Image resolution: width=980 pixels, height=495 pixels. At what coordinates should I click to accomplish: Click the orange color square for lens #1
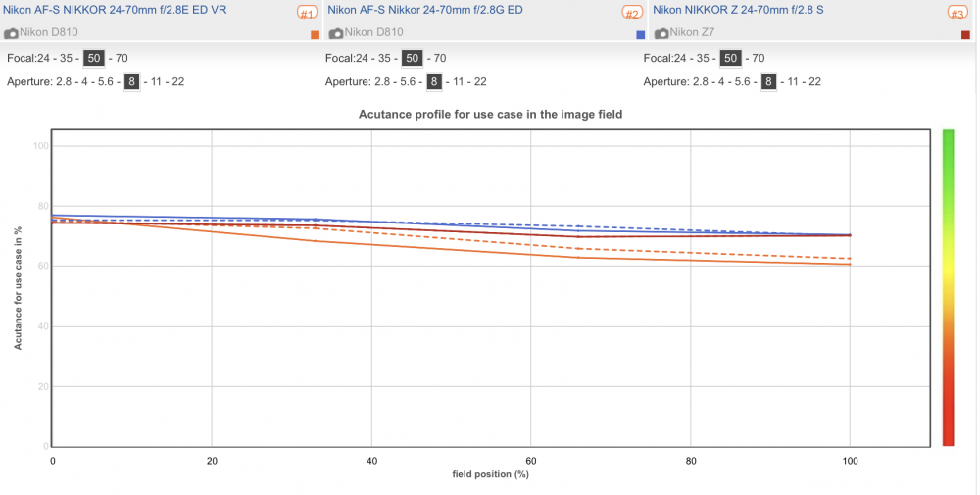(315, 35)
